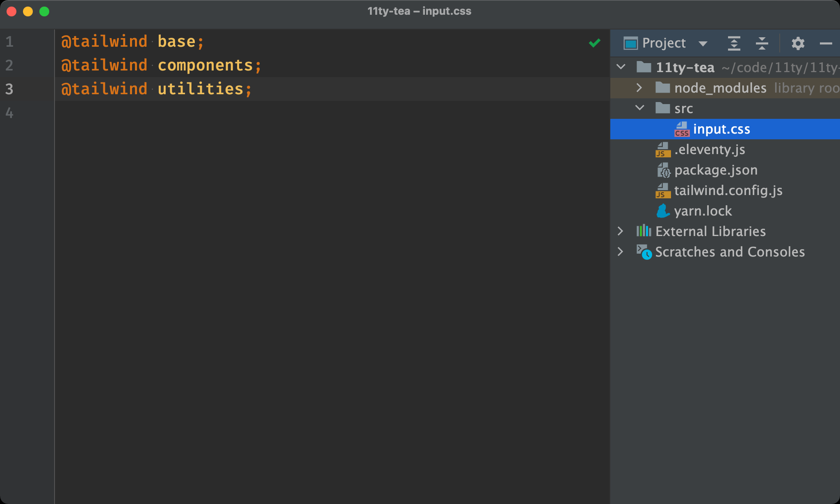Minimize the window with the yellow button
The height and width of the screenshot is (504, 840).
click(x=28, y=11)
